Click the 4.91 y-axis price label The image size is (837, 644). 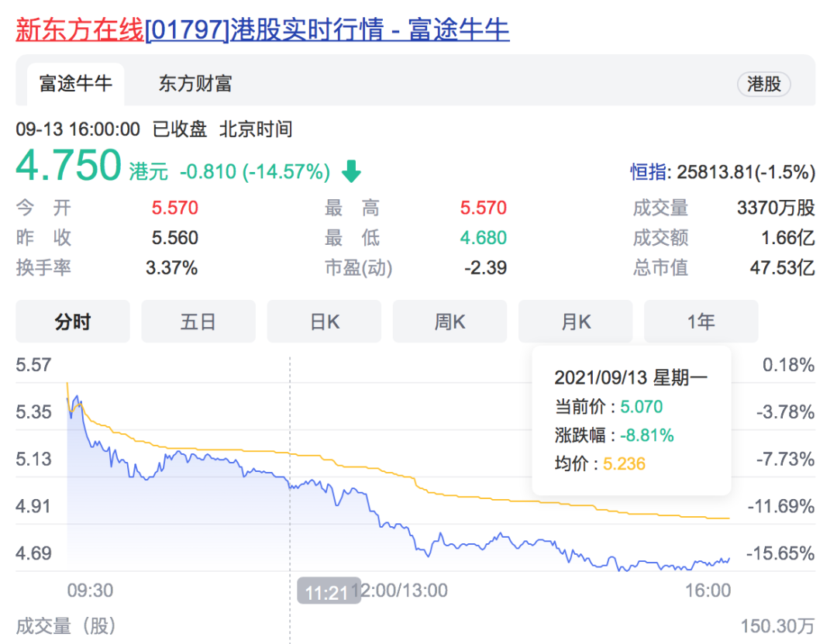pos(33,506)
